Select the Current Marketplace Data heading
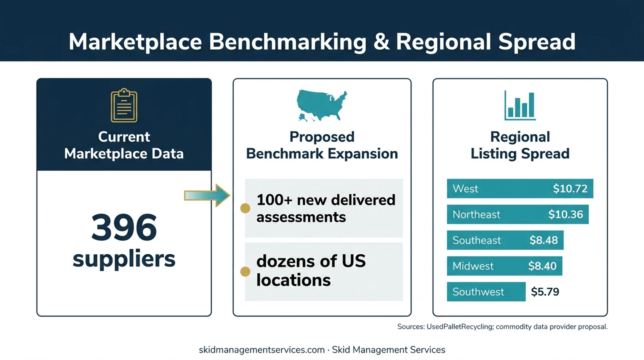 pos(124,145)
